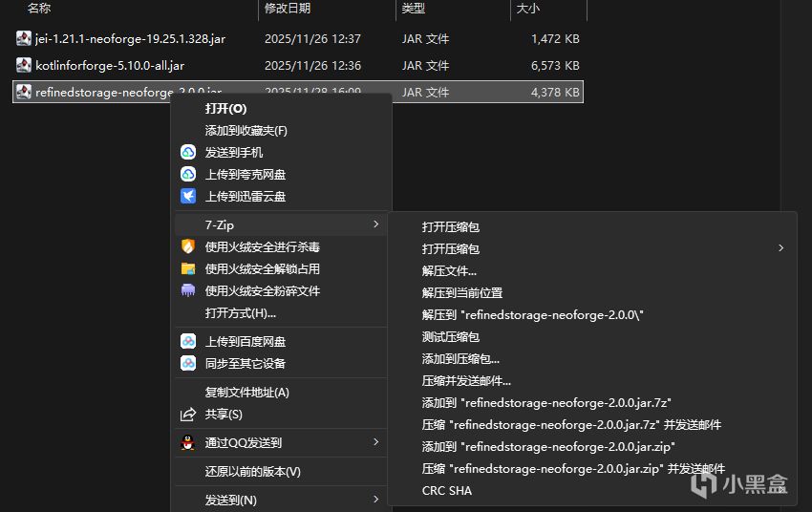Click the 上传到夸克网盘 icon
Viewport: 812px width, 512px height.
click(188, 174)
